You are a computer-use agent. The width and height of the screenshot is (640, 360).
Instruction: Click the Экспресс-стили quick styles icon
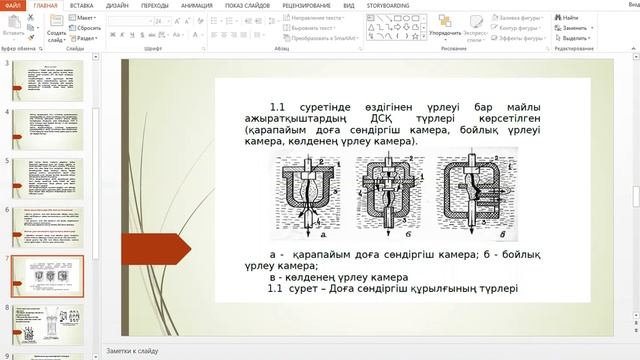(476, 21)
